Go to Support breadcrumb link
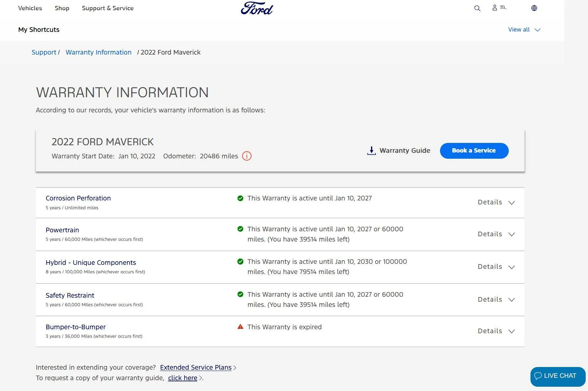 (x=44, y=52)
